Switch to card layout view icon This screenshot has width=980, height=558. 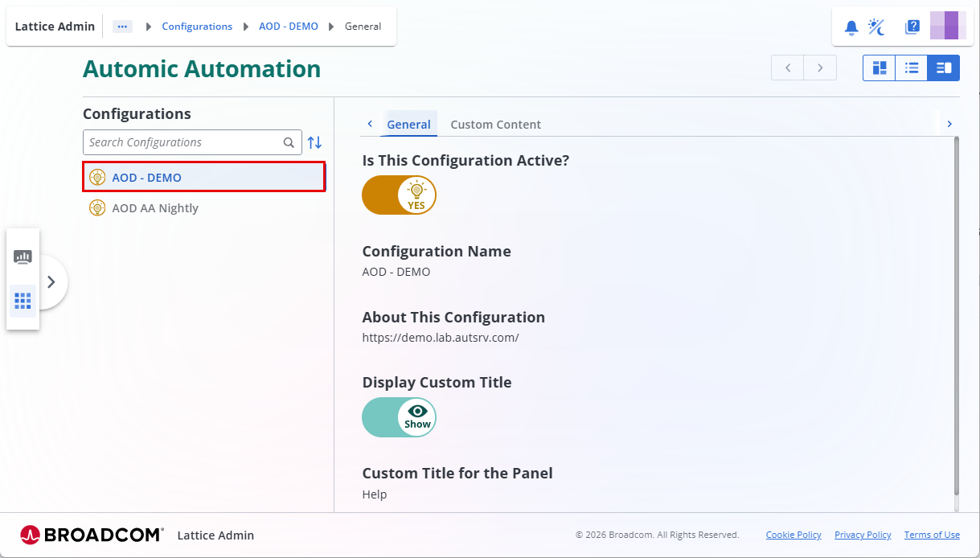click(879, 68)
